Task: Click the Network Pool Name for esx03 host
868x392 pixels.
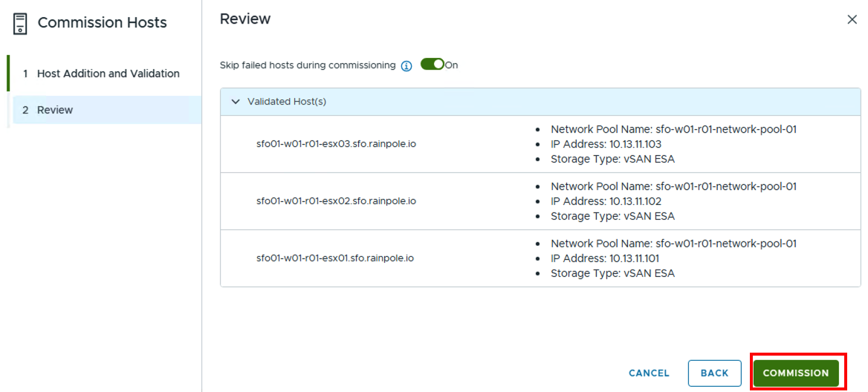Action: click(x=673, y=129)
